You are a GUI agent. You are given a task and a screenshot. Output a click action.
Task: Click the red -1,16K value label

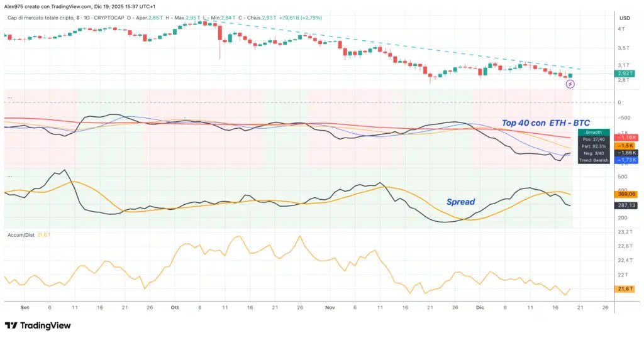(625, 138)
